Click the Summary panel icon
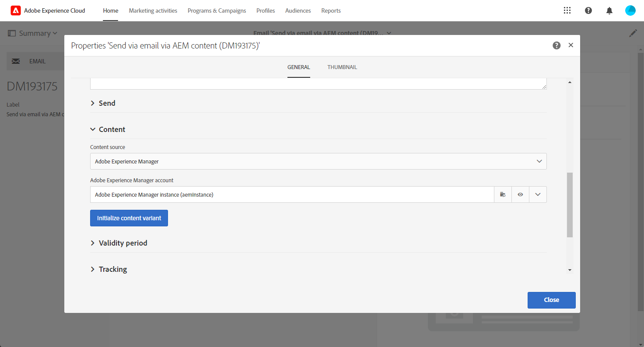The width and height of the screenshot is (644, 347). tap(12, 33)
